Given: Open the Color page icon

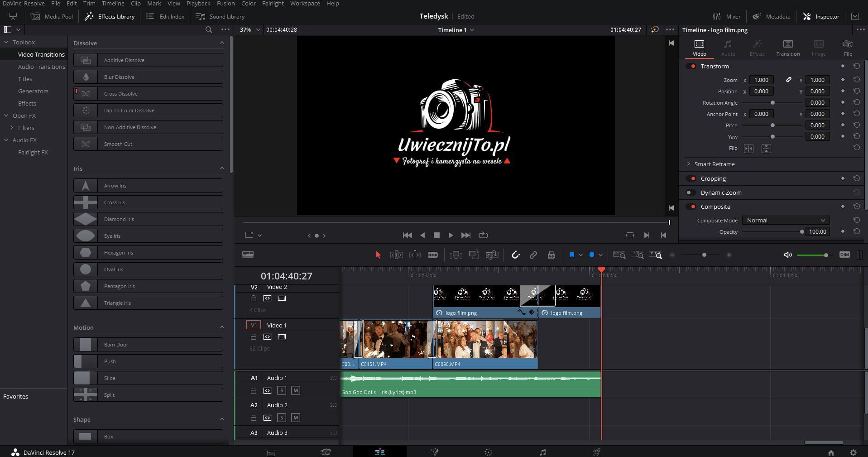Looking at the screenshot, I should pos(488,452).
